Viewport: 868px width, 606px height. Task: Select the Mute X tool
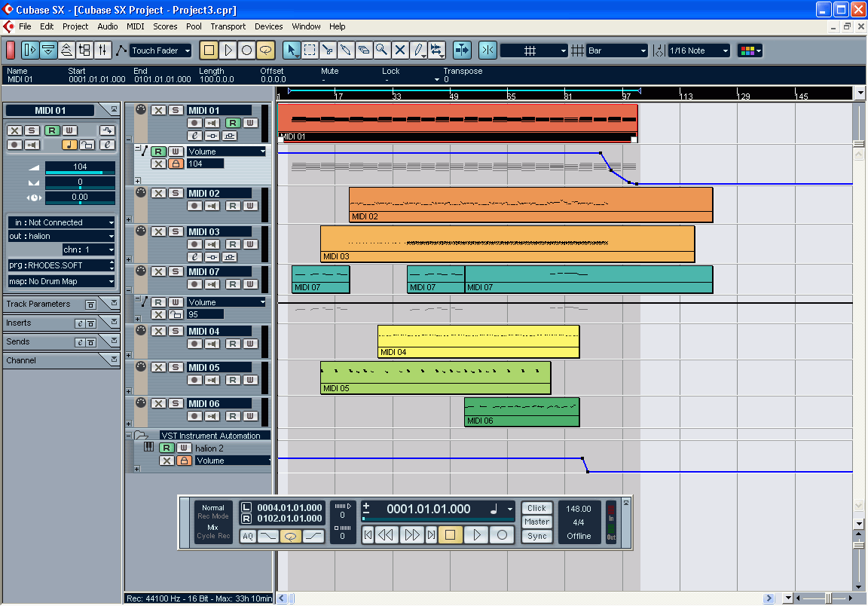(x=400, y=50)
